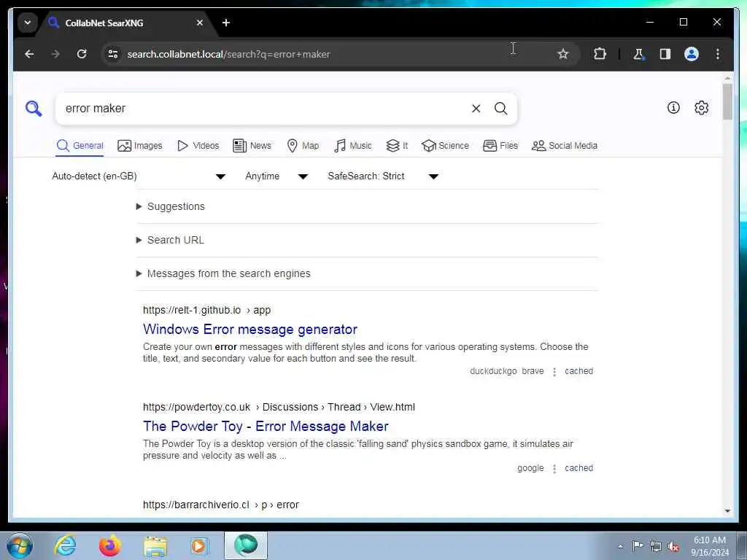
Task: Open the Chrome three-dot menu
Action: [x=718, y=54]
